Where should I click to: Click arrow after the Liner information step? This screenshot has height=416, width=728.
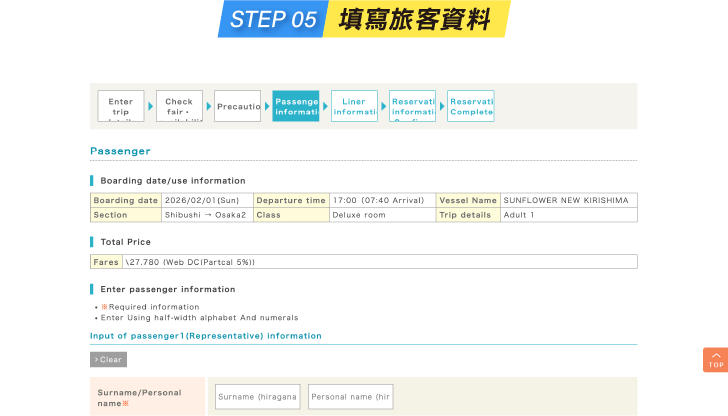pos(384,106)
